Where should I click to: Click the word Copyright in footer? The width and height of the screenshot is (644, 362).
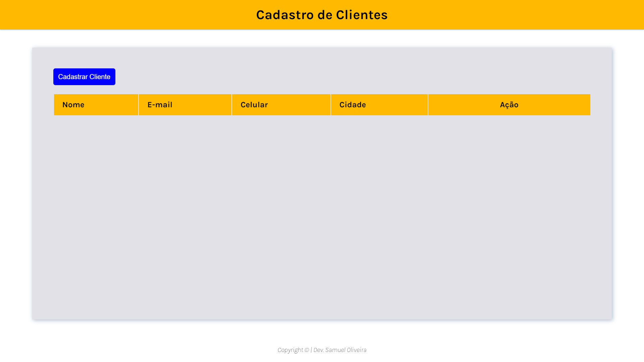point(290,350)
